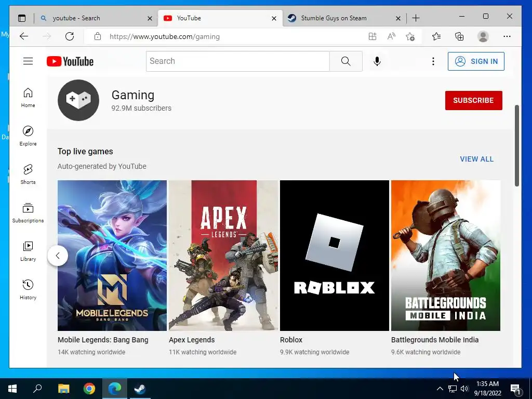Viewport: 532px width, 399px height.
Task: Click the Mobile Legends: Bang Bang title
Action: (x=103, y=340)
